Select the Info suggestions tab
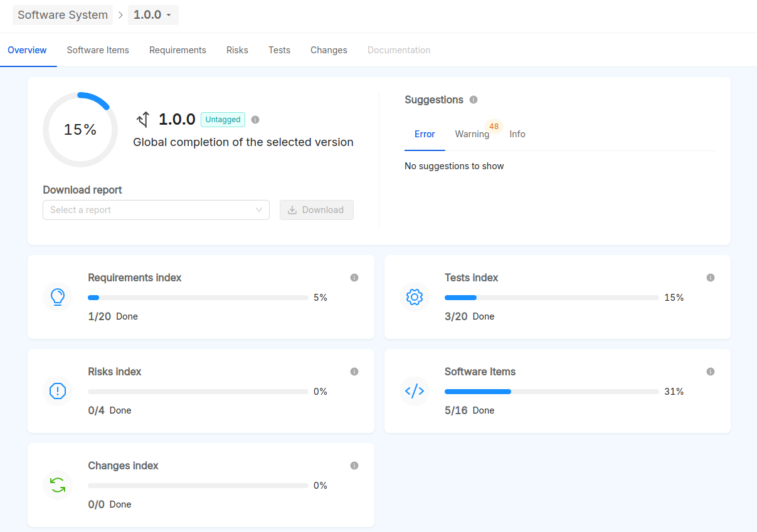The height and width of the screenshot is (532, 757). click(x=517, y=134)
